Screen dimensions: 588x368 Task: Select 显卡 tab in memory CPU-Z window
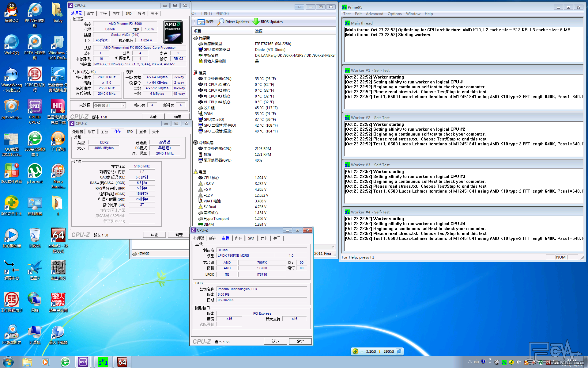143,132
